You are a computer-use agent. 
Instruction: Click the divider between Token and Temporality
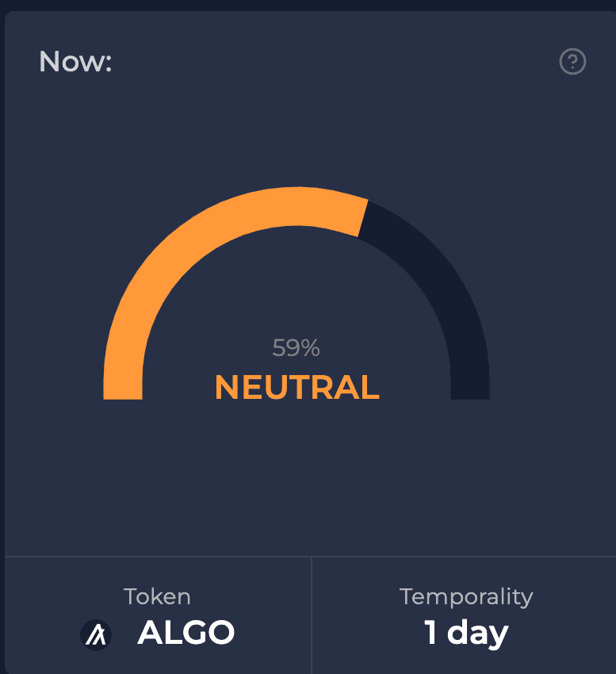point(312,615)
